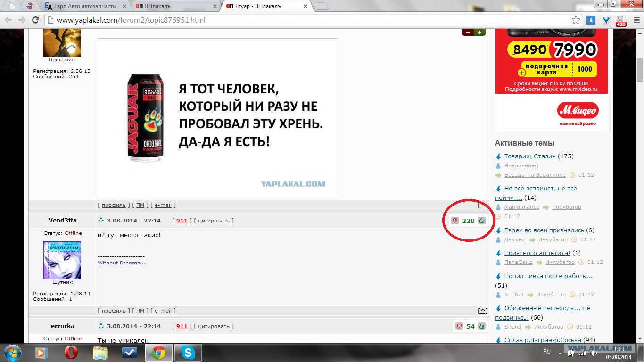Screen dimensions: 644x362
Task: Open the 'Приятного аппетита!' topic
Action: point(537,253)
